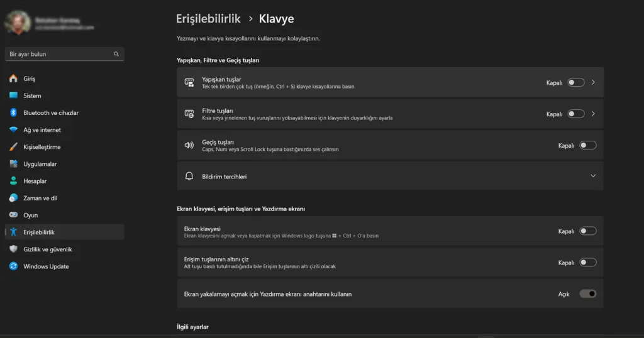Open Yapışkan tuşlar details chevron
Screen dimensions: 644x338
[x=593, y=82]
